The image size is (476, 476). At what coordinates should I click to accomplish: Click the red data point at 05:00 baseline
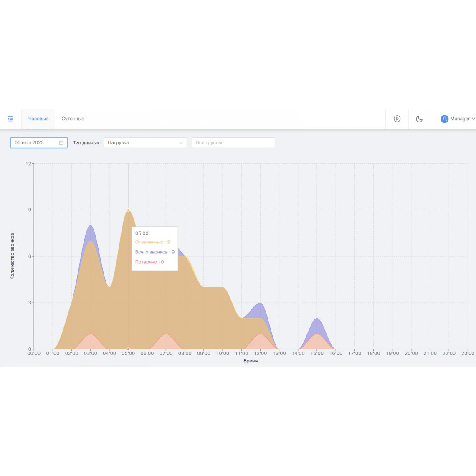[128, 349]
